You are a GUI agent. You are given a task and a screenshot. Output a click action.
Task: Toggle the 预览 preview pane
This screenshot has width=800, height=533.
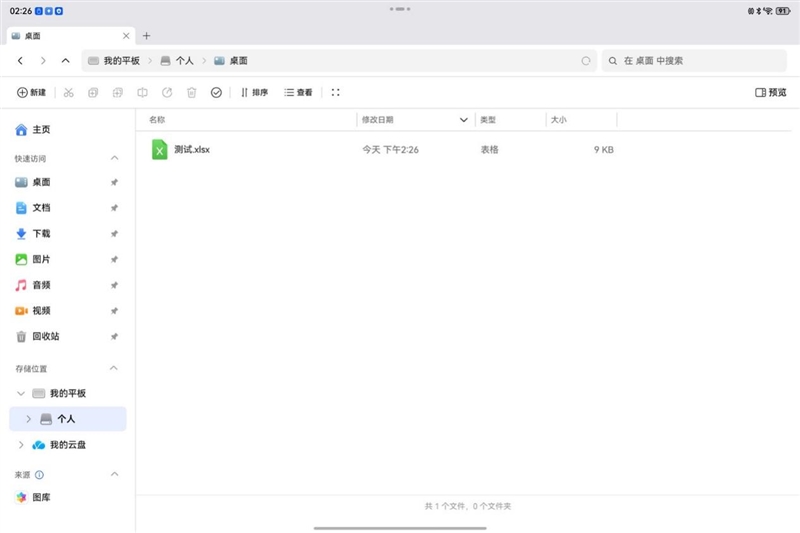770,92
